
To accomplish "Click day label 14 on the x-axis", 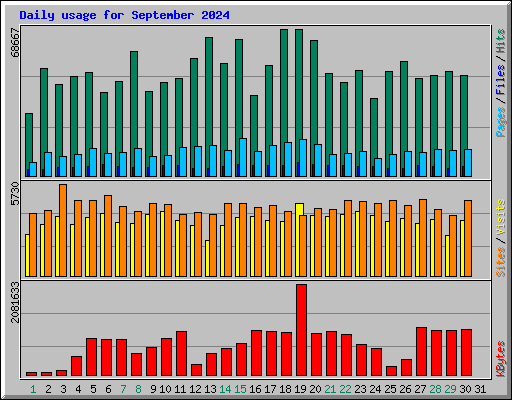I will point(225,389).
